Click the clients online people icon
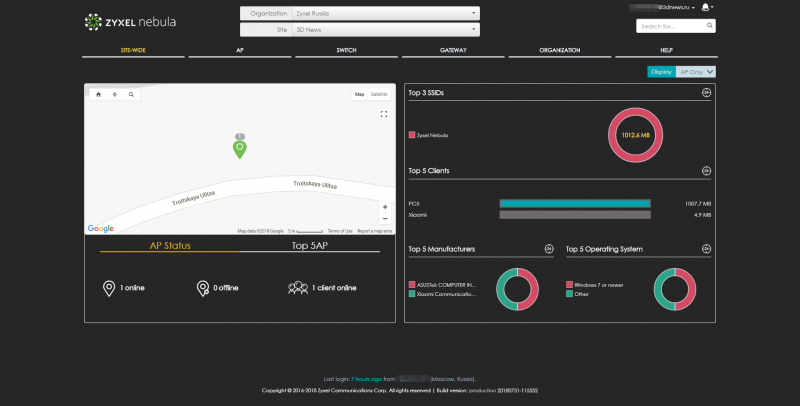 point(298,288)
